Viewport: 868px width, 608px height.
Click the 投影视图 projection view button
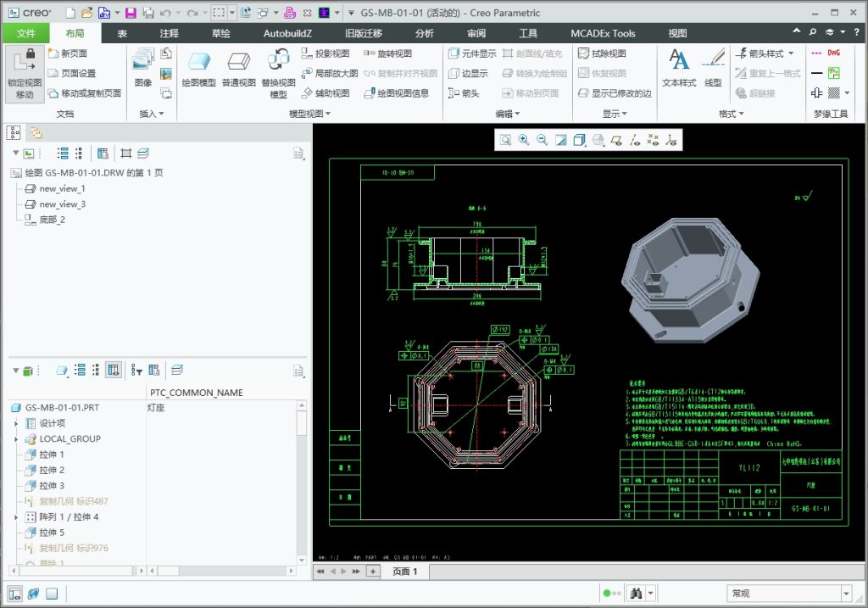click(x=325, y=53)
